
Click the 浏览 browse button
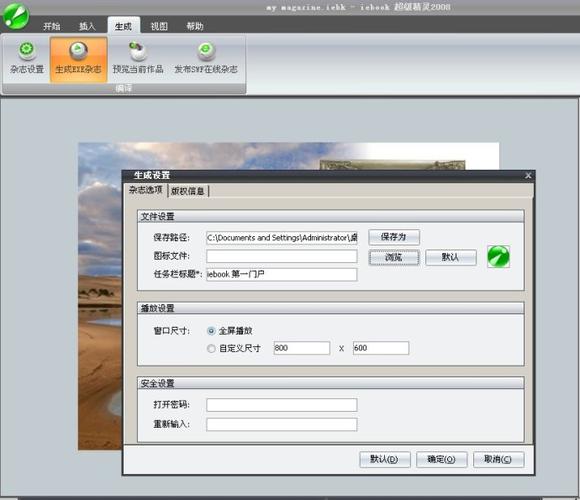pos(394,257)
